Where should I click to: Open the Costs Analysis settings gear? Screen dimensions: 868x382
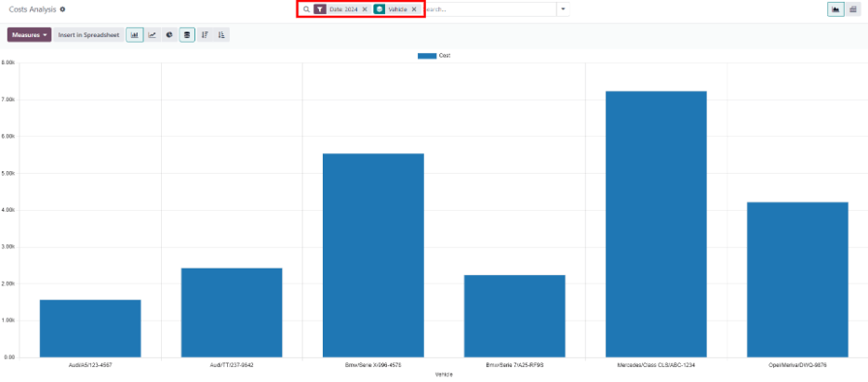[62, 9]
